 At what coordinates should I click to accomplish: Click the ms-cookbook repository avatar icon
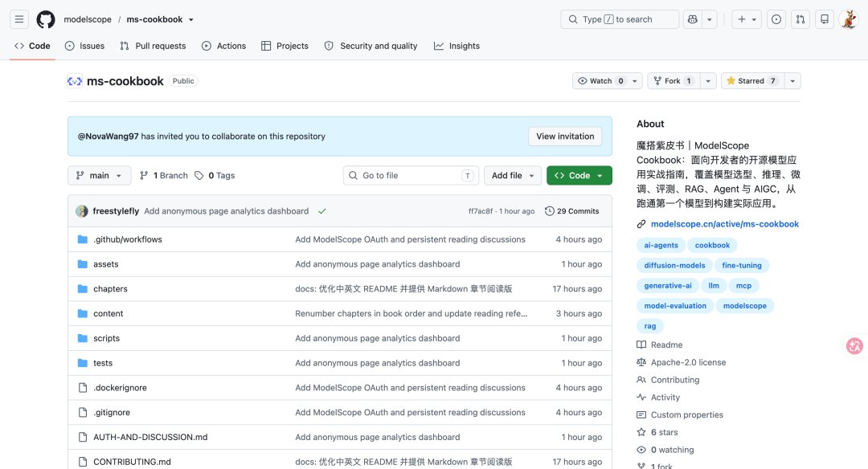point(75,81)
